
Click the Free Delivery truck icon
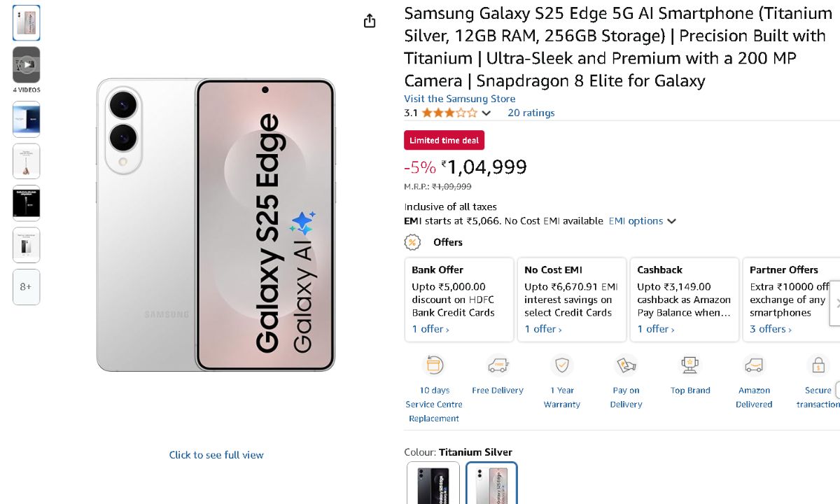click(x=498, y=365)
